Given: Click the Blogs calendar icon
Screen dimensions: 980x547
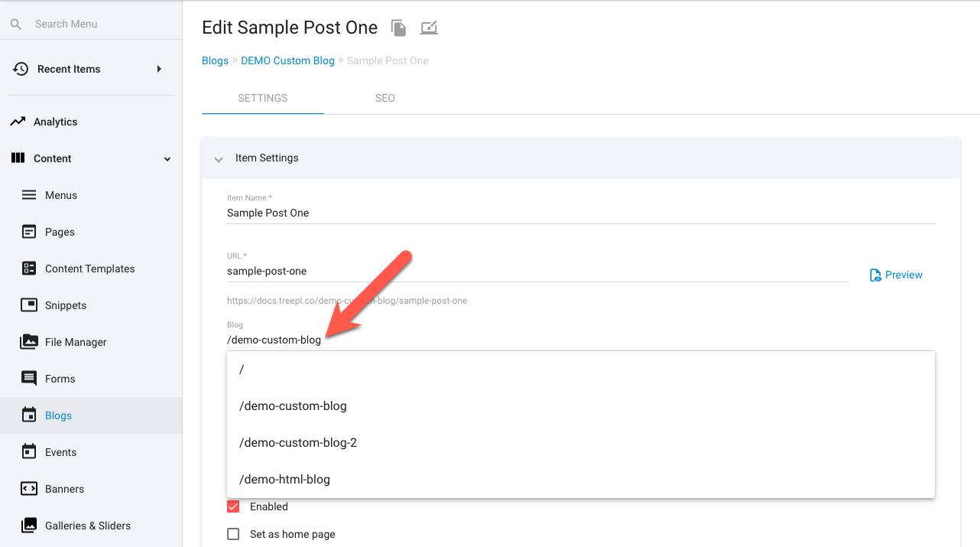Looking at the screenshot, I should tap(29, 415).
